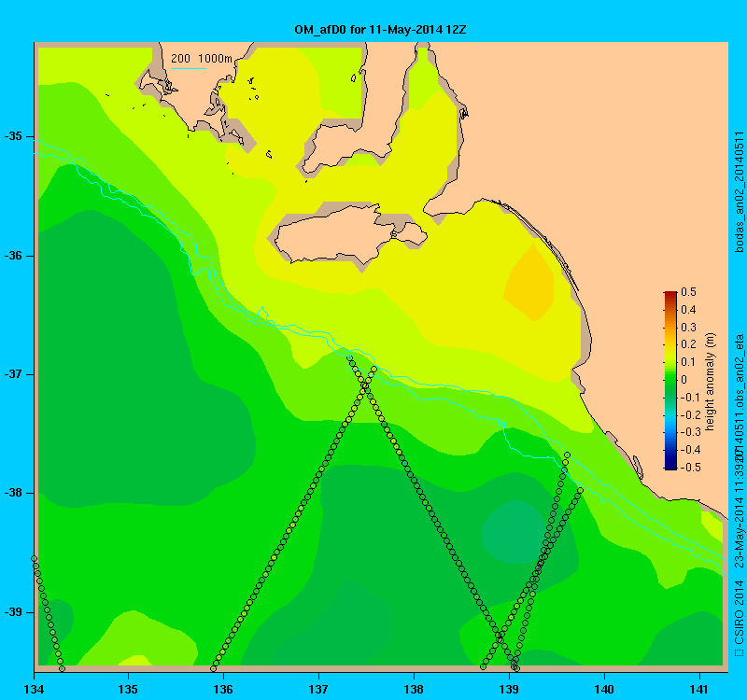This screenshot has height=700, width=747.
Task: Click the longitude tick label 134
Action: (34, 689)
